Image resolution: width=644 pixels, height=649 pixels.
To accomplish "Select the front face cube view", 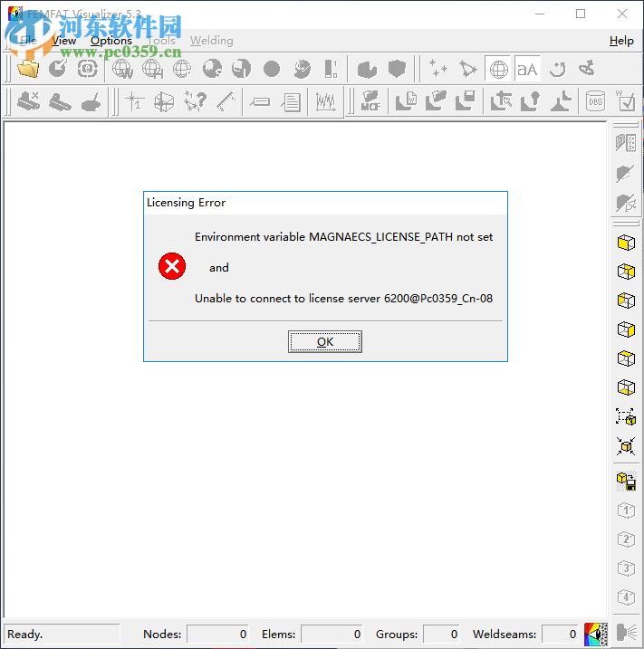I will pos(626,243).
